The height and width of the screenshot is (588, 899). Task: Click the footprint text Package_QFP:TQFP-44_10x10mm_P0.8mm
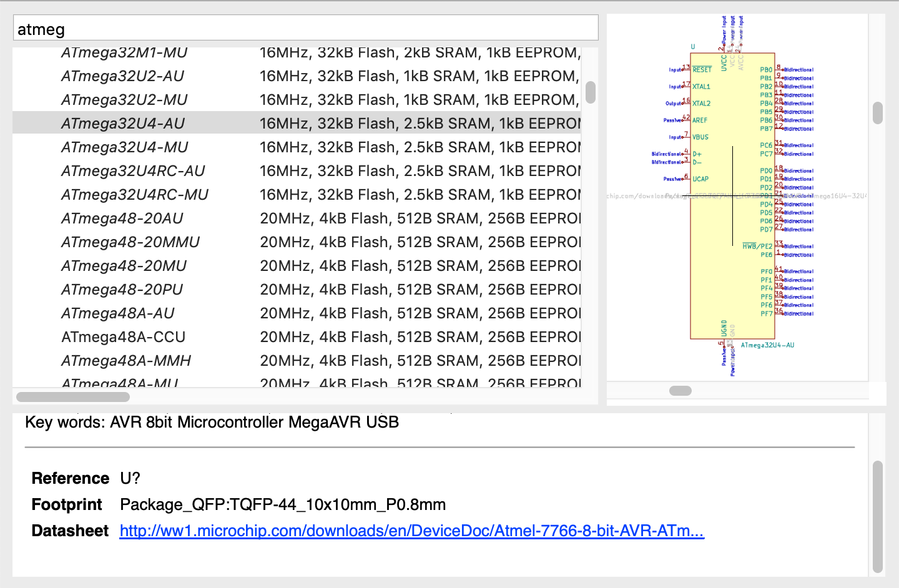[283, 504]
